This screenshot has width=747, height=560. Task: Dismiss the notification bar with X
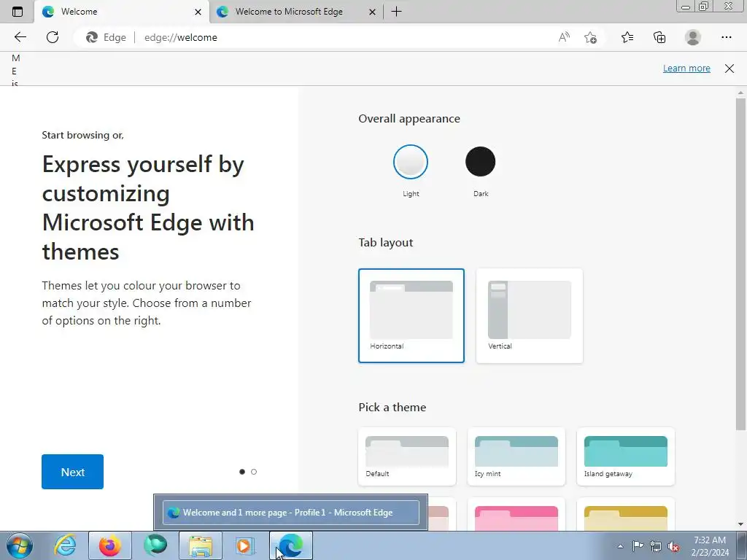(x=729, y=68)
